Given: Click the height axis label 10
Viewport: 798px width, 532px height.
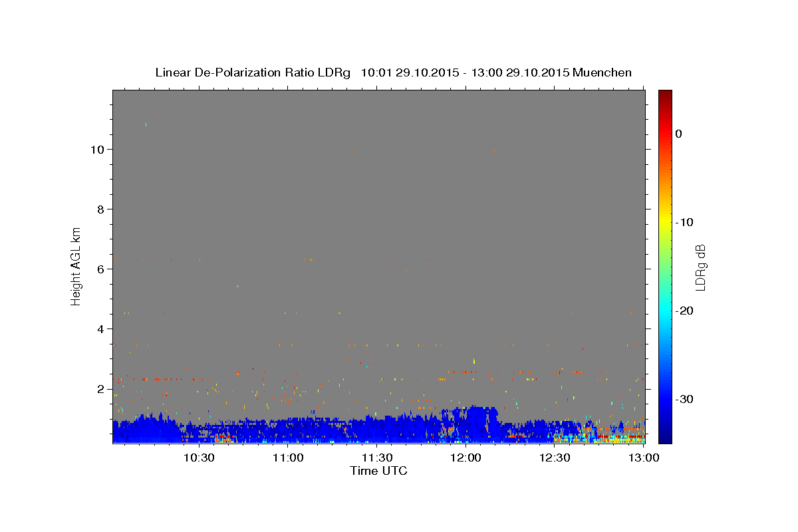Looking at the screenshot, I should click(96, 150).
